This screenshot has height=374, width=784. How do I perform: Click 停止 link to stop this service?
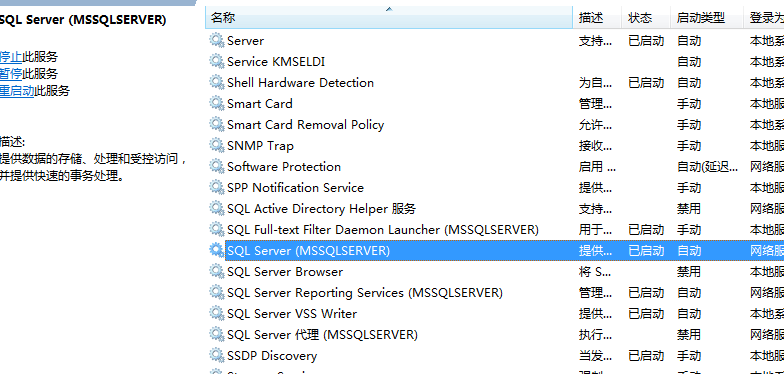10,56
